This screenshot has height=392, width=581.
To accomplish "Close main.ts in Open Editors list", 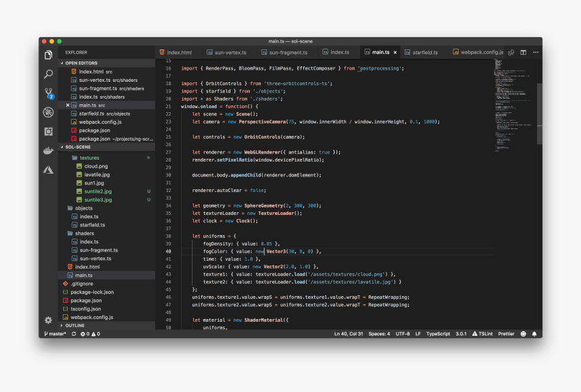I will 68,105.
